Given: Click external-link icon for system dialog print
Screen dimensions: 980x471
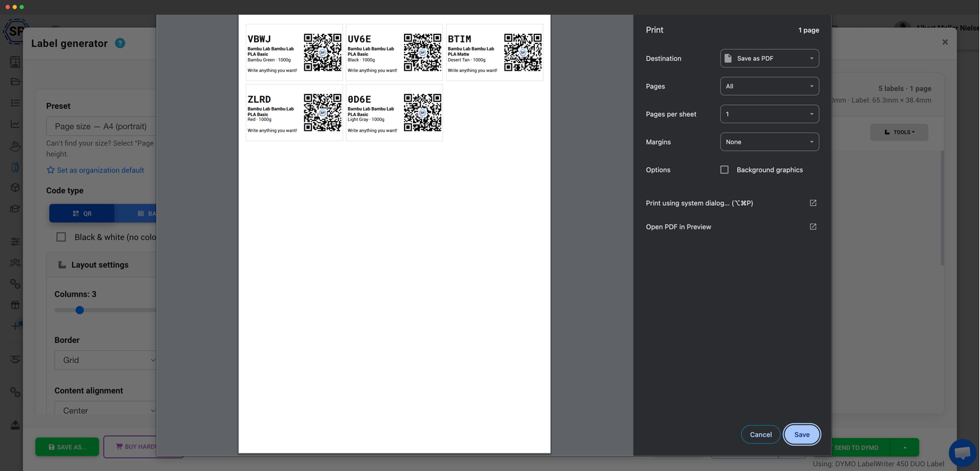Looking at the screenshot, I should 813,203.
